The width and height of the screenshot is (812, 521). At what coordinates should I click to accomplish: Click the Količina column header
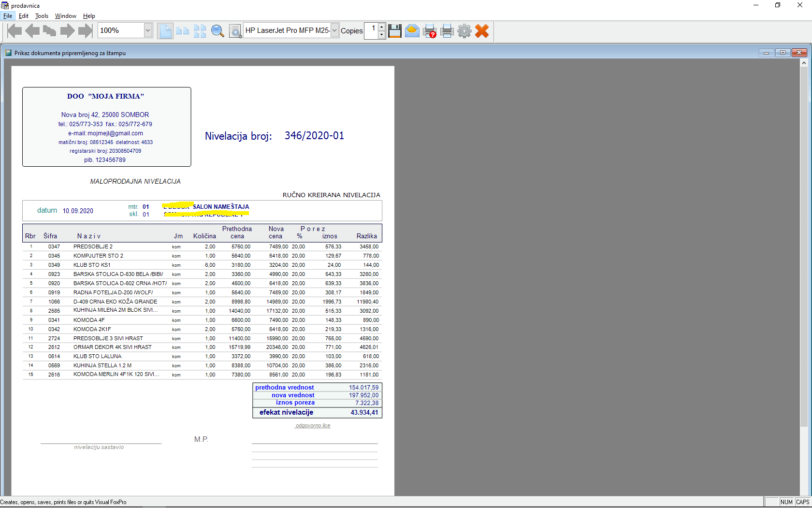point(204,236)
